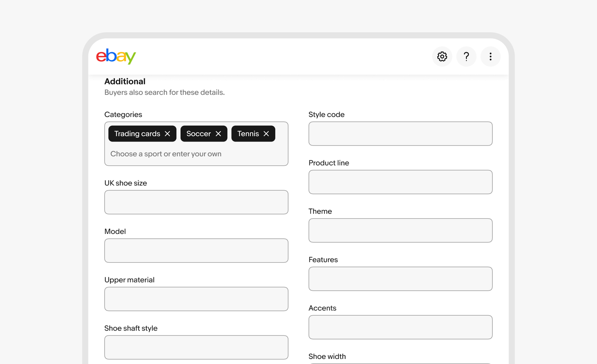Click the 'Accents' label
The width and height of the screenshot is (597, 364).
[322, 308]
